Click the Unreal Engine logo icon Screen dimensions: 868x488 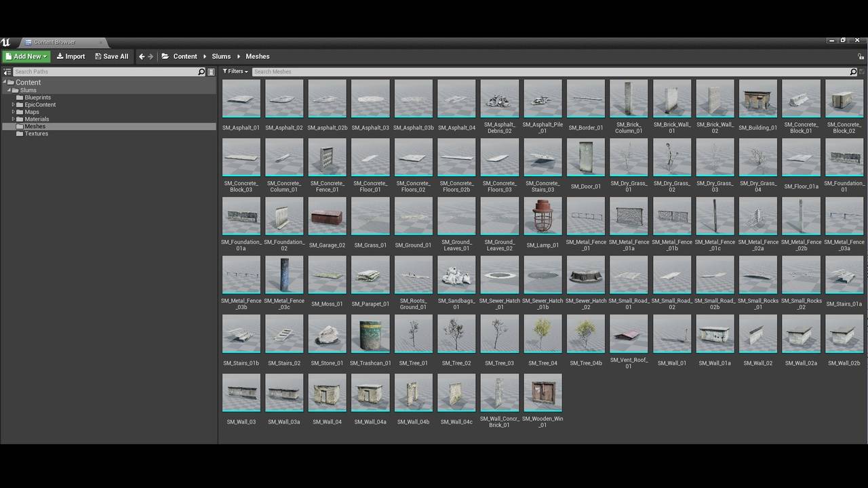pyautogui.click(x=5, y=42)
